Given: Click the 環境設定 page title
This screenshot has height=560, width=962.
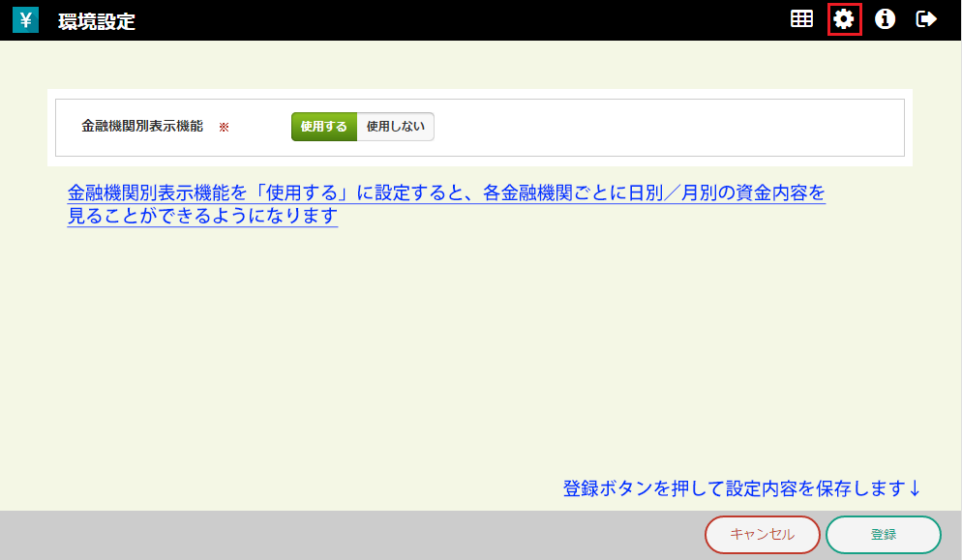Looking at the screenshot, I should [x=97, y=21].
